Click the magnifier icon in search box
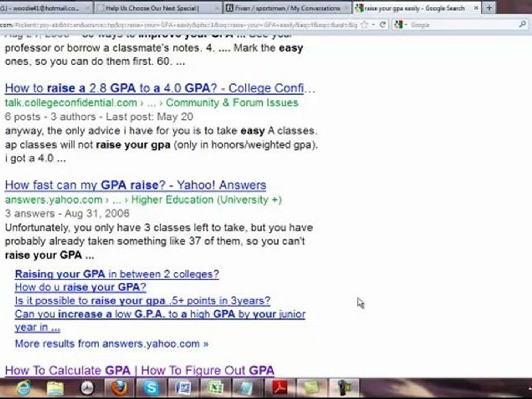The width and height of the screenshot is (532, 399). [x=522, y=24]
